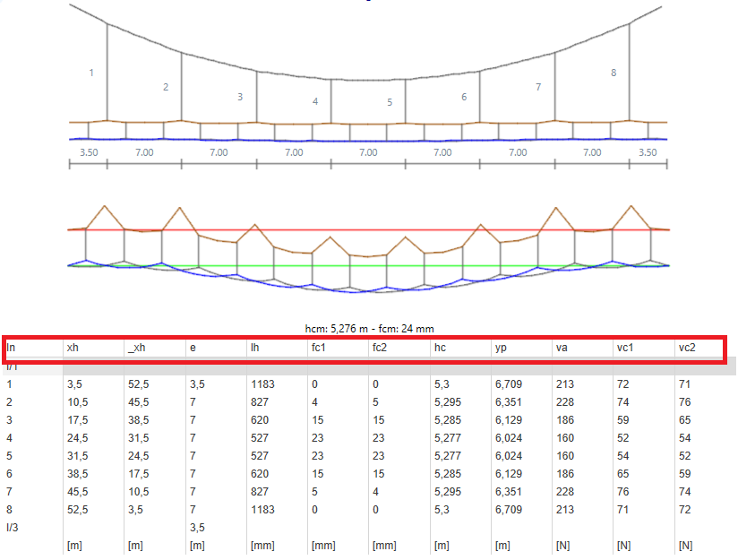The height and width of the screenshot is (560, 738).
Task: Click the 'lh' column header
Action: tap(254, 348)
